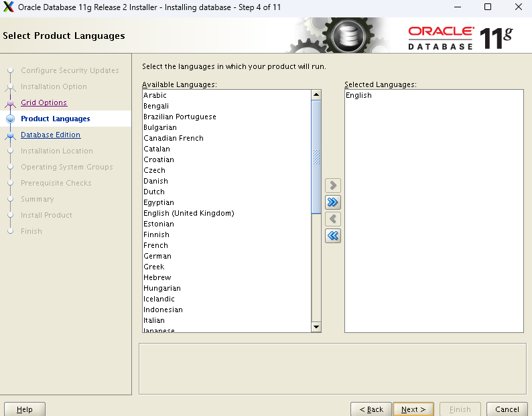This screenshot has width=532, height=416.
Task: Click the remove selected language left-arrow button
Action: click(x=333, y=219)
